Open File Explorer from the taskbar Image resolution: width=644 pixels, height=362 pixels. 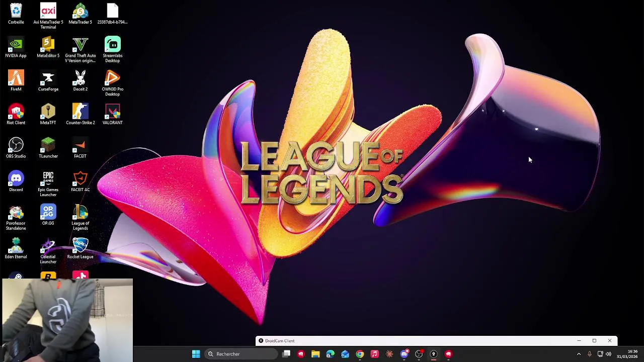point(315,354)
